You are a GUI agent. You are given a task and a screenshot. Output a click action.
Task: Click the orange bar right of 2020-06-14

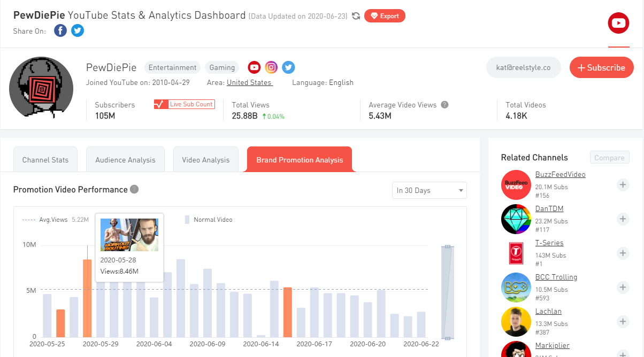pos(288,313)
